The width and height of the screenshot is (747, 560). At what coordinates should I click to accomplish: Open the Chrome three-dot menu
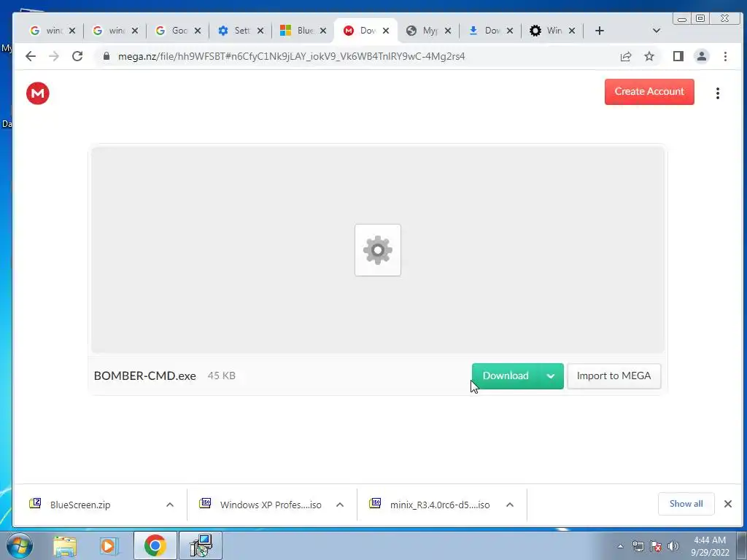[x=725, y=57]
